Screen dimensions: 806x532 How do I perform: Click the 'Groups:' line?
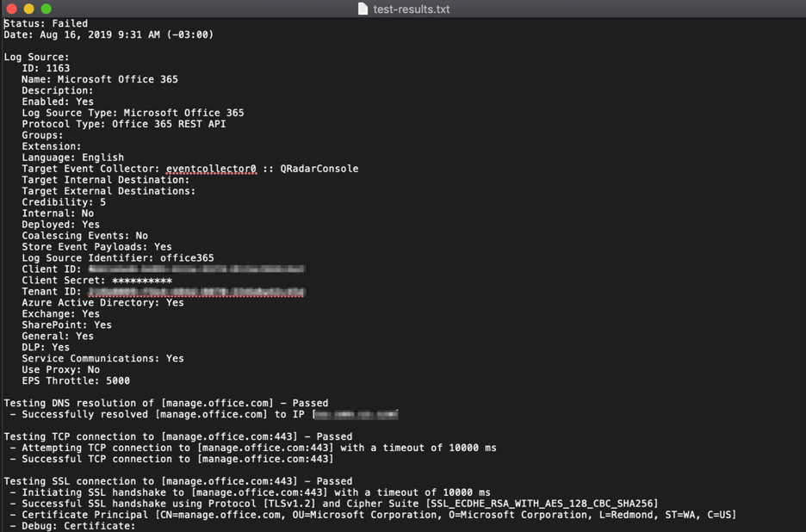43,135
